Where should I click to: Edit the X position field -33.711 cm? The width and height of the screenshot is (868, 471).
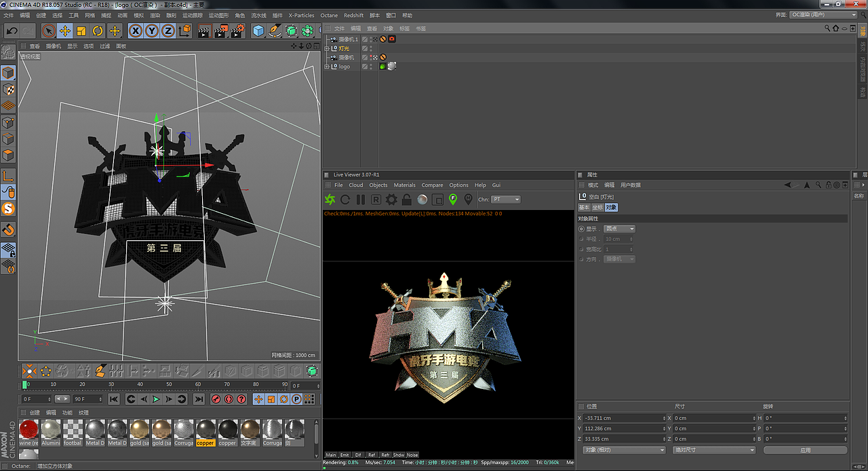coord(625,418)
